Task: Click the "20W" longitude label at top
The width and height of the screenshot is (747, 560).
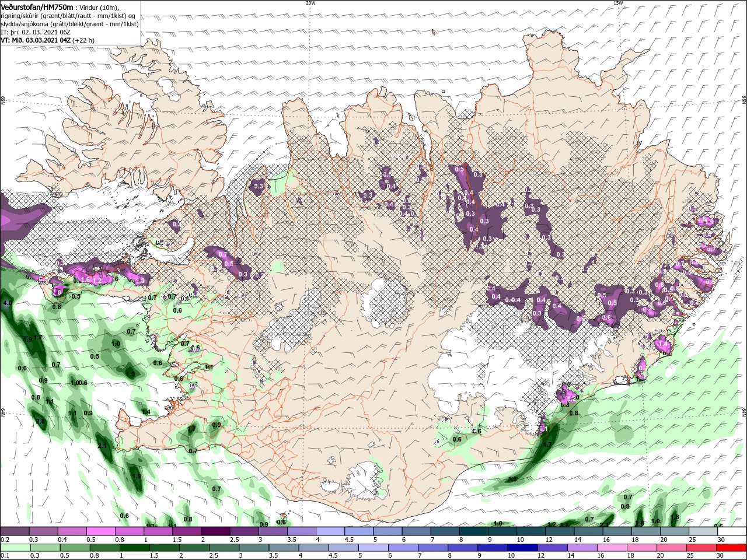Action: (x=310, y=3)
